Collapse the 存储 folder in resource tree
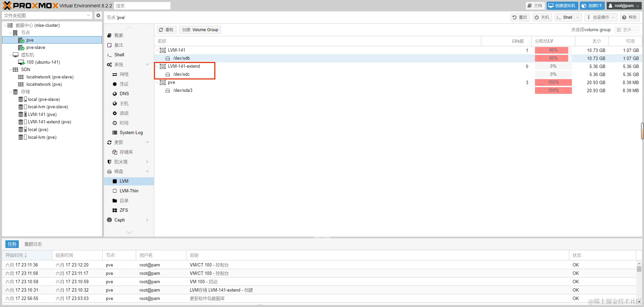The height and width of the screenshot is (307, 644). pyautogui.click(x=10, y=92)
